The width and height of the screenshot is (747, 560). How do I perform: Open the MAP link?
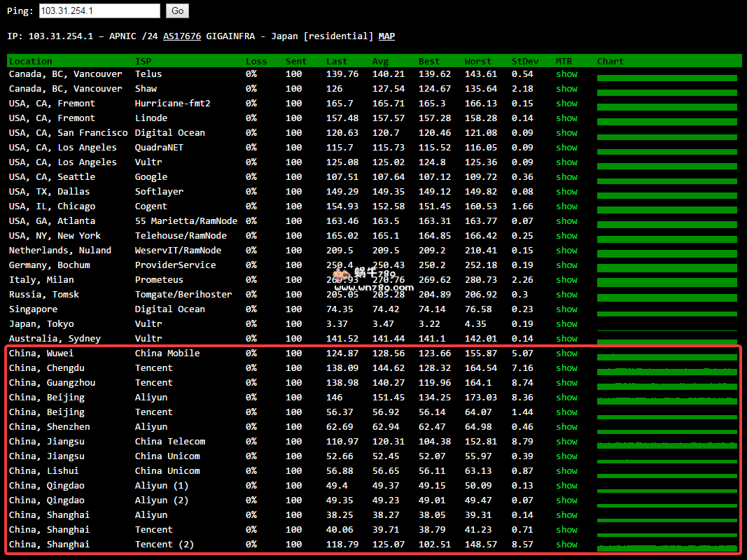[x=386, y=36]
